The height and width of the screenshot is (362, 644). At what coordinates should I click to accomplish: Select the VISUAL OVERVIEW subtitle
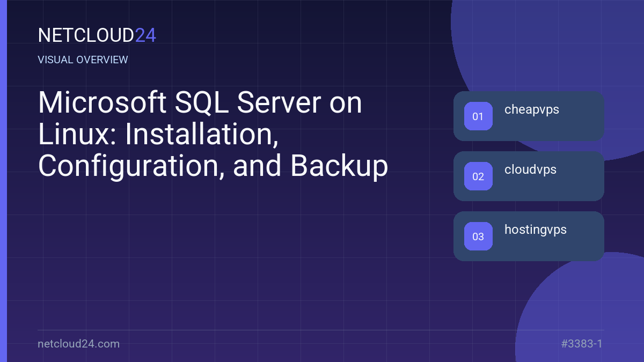pos(83,60)
